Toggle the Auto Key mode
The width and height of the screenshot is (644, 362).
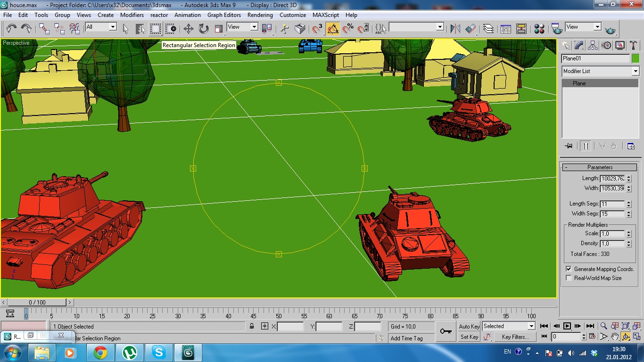coord(469,326)
